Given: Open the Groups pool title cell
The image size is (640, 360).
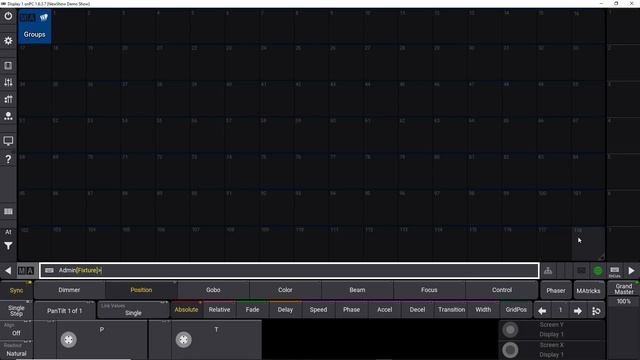Looking at the screenshot, I should [x=35, y=27].
